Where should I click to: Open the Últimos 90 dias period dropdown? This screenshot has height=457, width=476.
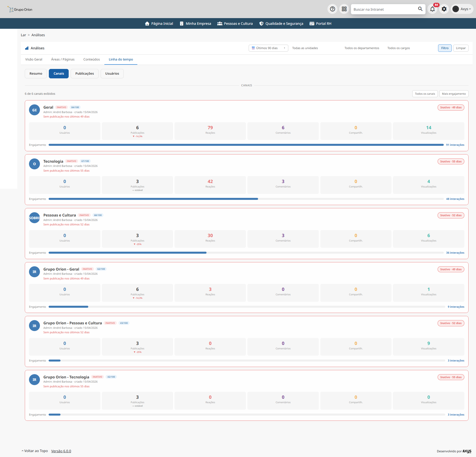click(268, 48)
